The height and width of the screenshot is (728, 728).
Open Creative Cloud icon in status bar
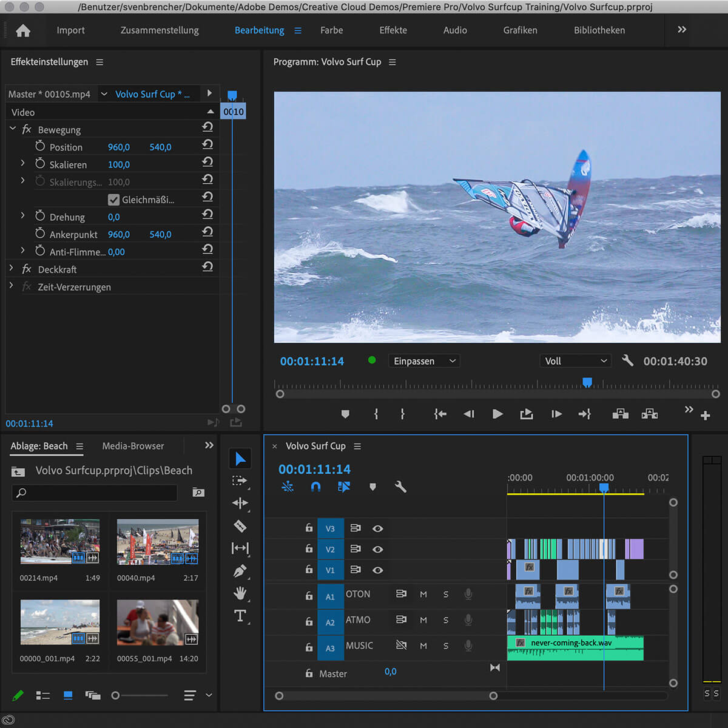point(8,720)
